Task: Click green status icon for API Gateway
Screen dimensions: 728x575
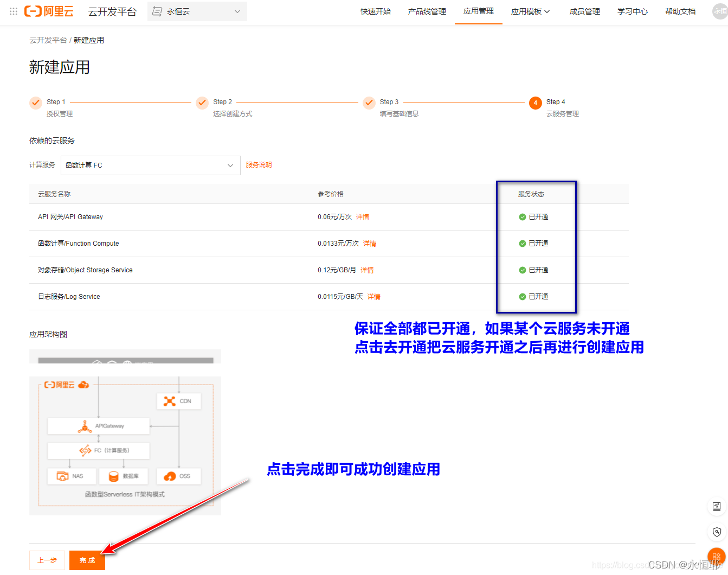Action: (523, 217)
